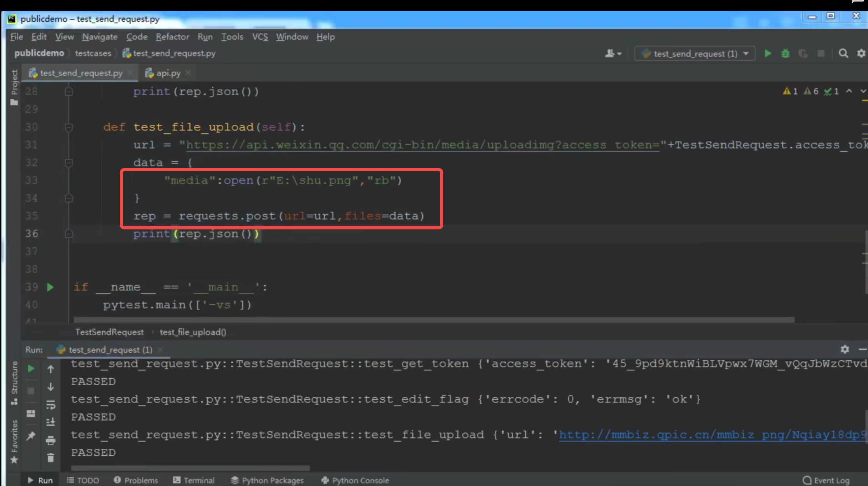Open the Run menu

pyautogui.click(x=205, y=37)
